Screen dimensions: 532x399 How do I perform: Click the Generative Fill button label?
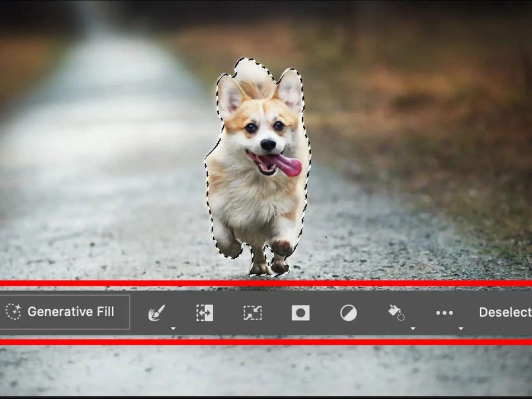pos(70,312)
